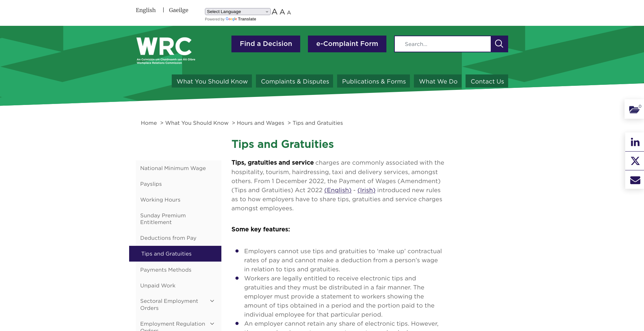Share page by email envelope icon
This screenshot has height=331, width=644.
[x=635, y=180]
